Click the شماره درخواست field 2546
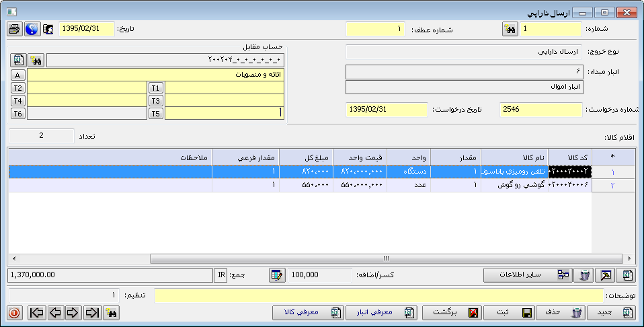This screenshot has width=644, height=327. point(541,110)
